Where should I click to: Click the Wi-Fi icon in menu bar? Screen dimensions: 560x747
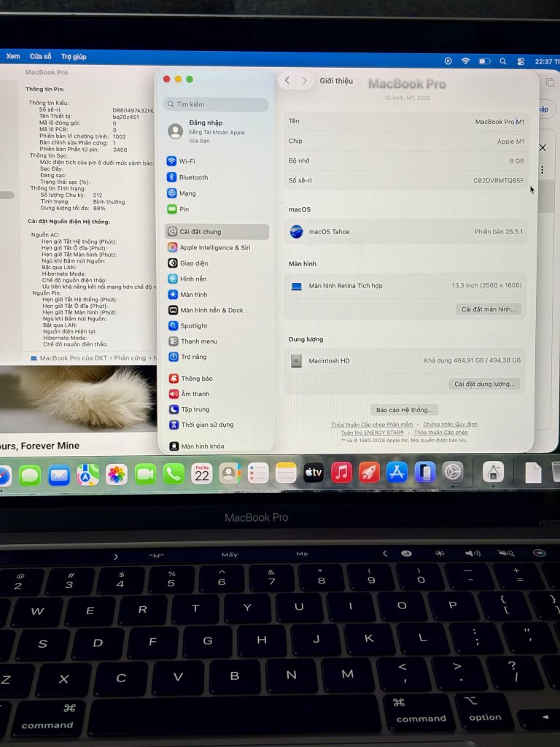coord(466,61)
